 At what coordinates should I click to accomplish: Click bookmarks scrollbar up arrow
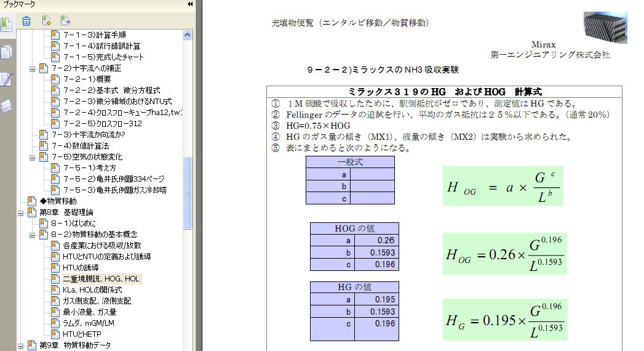[x=187, y=35]
